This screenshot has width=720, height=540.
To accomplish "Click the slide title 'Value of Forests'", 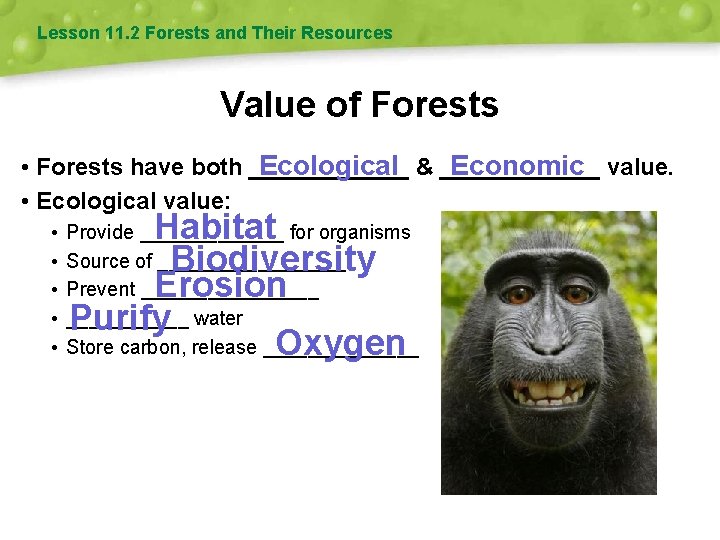I will pyautogui.click(x=359, y=104).
